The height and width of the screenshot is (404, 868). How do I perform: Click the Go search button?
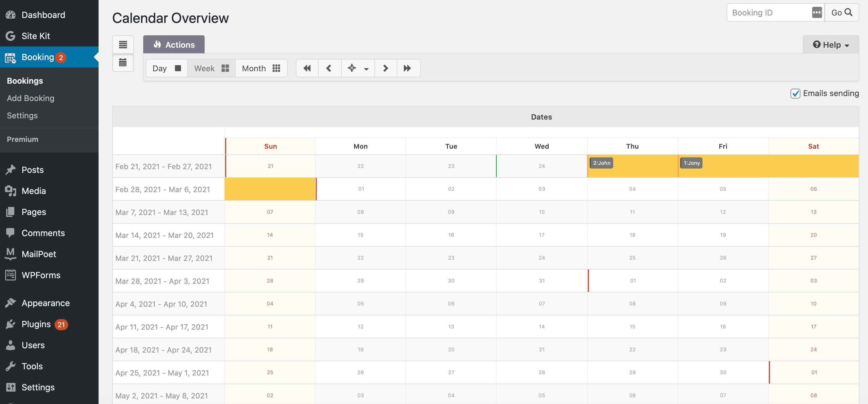841,13
